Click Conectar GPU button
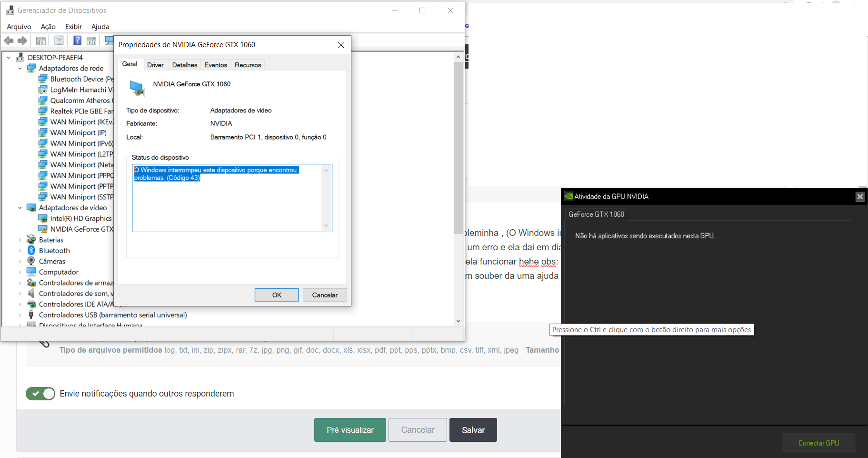The height and width of the screenshot is (458, 868). coord(818,443)
